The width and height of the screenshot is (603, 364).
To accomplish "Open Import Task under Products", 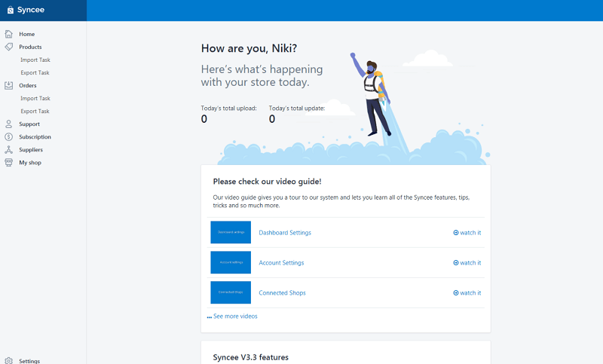I will point(35,60).
